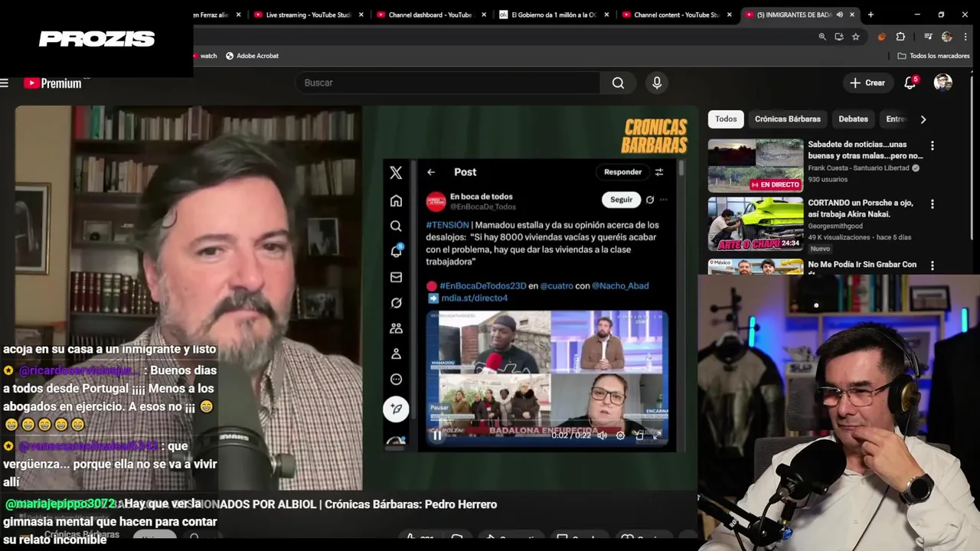Image resolution: width=980 pixels, height=551 pixels.
Task: Open the post's three-dot more menu
Action: click(x=664, y=200)
